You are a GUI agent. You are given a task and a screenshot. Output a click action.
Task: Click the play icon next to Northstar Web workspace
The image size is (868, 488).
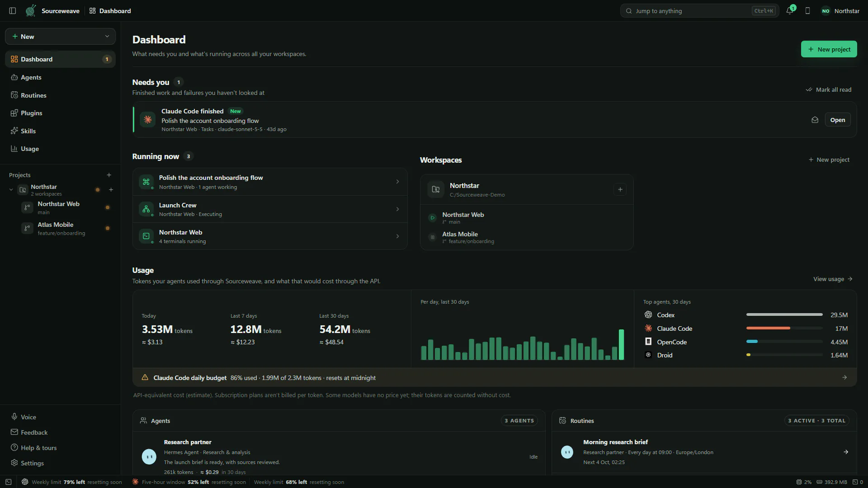(x=432, y=218)
